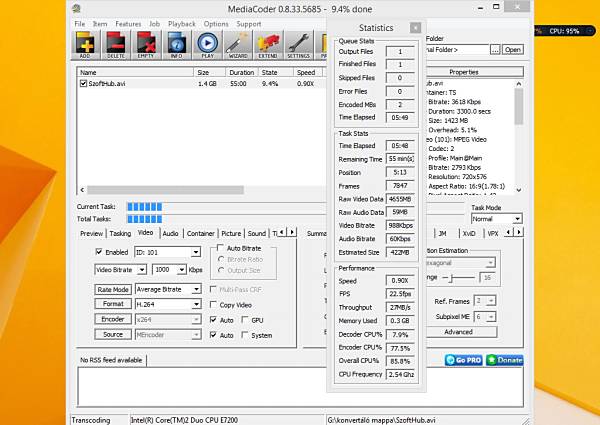This screenshot has width=600, height=425.
Task: Enable the Copy Video checkbox
Action: [x=214, y=304]
